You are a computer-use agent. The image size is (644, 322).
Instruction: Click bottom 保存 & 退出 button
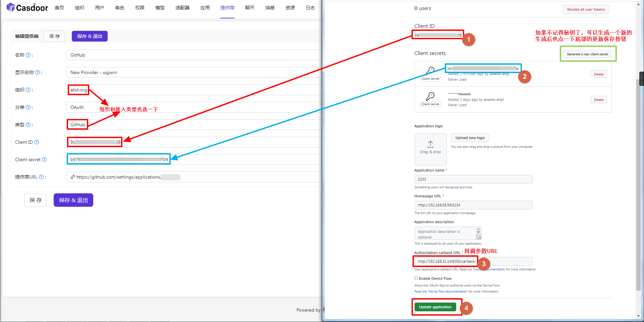[x=73, y=200]
